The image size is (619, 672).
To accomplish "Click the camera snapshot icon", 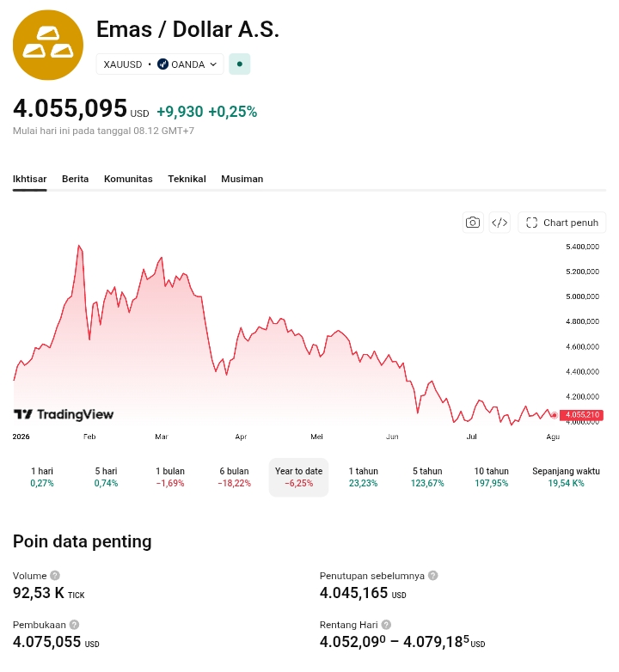I will pyautogui.click(x=473, y=223).
